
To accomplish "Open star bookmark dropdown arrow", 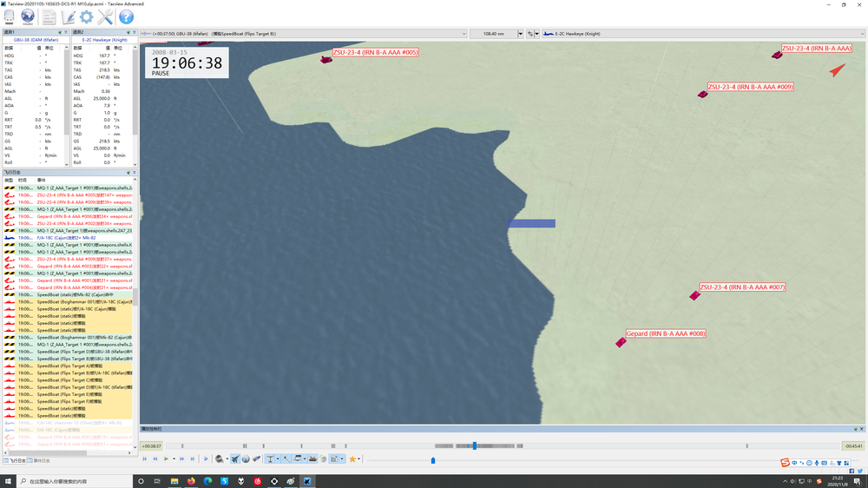I will click(359, 458).
